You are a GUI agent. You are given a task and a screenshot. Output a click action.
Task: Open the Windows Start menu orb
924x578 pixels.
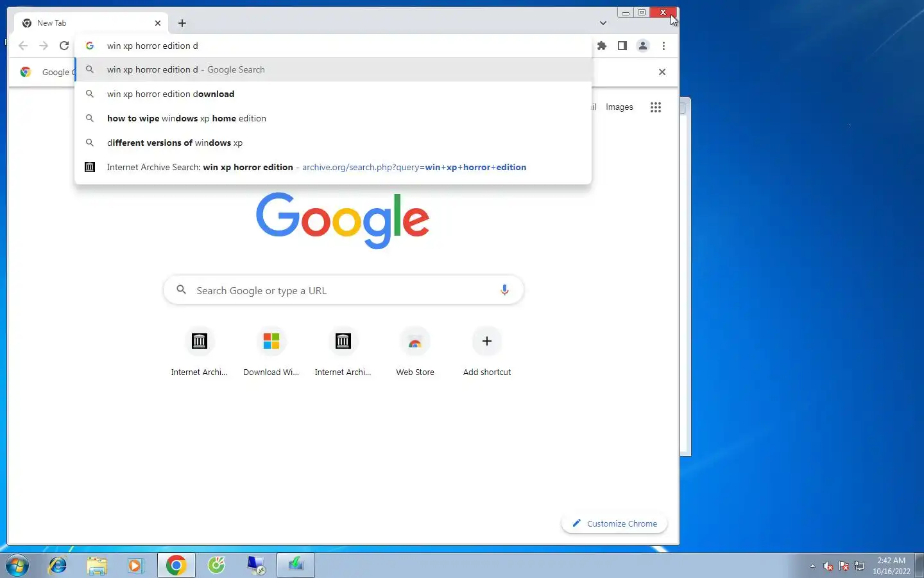[17, 566]
